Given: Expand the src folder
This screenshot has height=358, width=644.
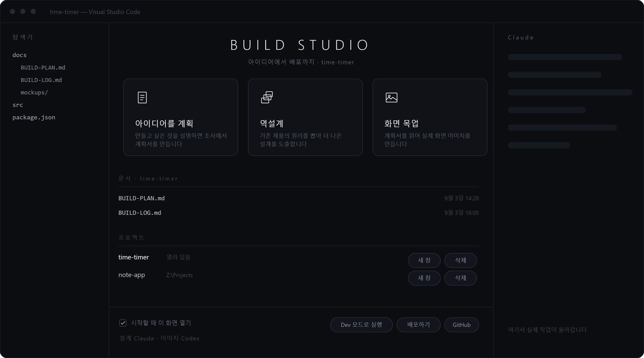Looking at the screenshot, I should click(18, 105).
